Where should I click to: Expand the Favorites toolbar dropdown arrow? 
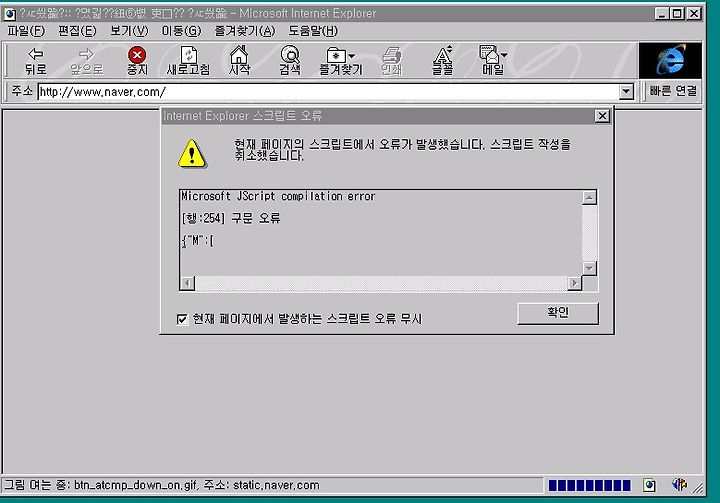[x=352, y=56]
